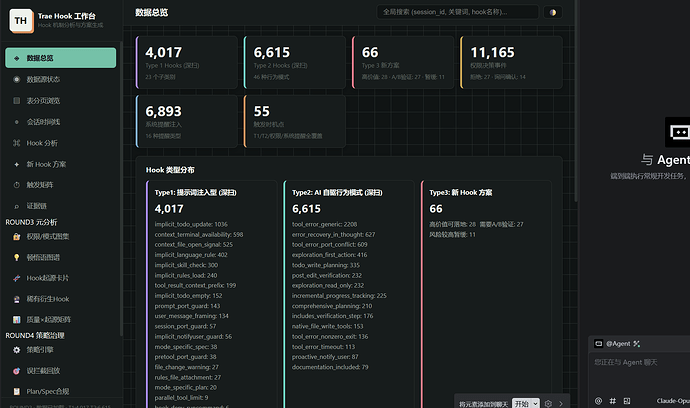
Task: Click the 策略引擎 gear icon
Action: pyautogui.click(x=17, y=350)
